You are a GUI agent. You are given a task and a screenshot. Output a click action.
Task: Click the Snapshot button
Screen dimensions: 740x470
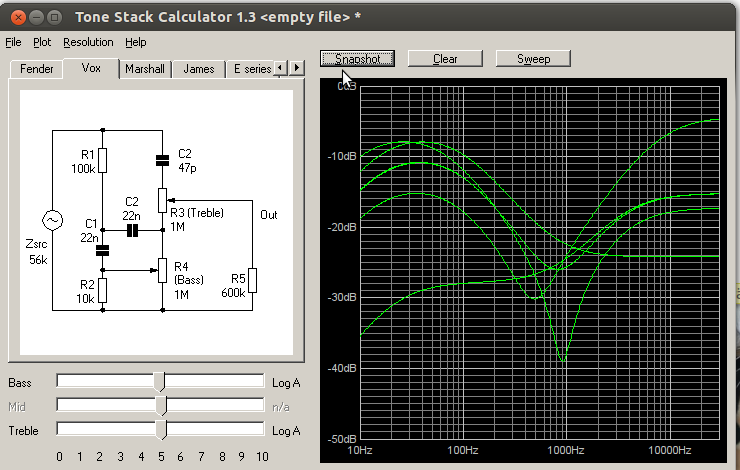357,59
